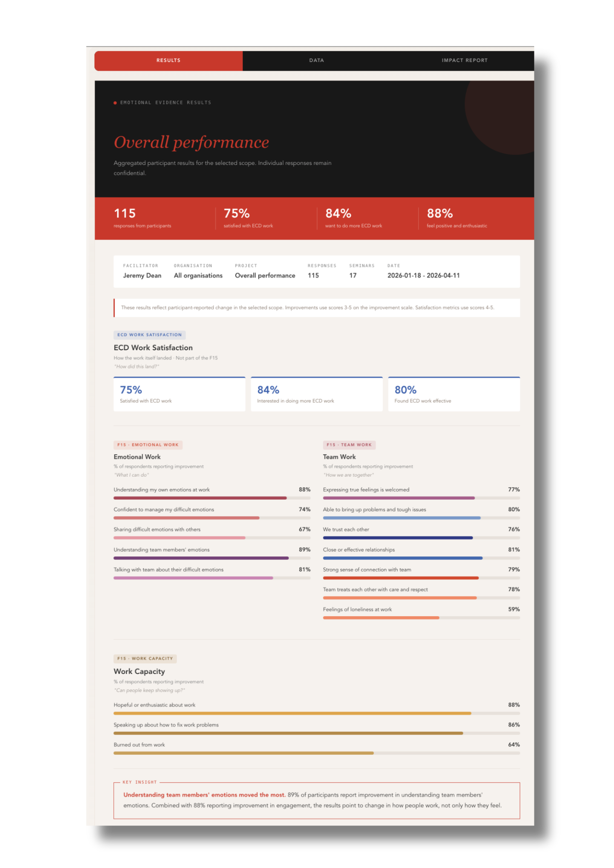Click the Burned out from work label
The height and width of the screenshot is (868, 614).
tap(139, 745)
